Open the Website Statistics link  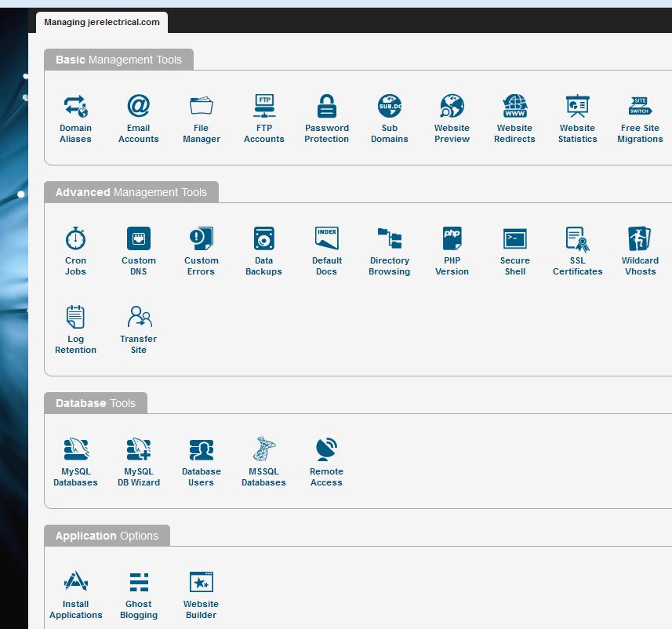click(577, 133)
